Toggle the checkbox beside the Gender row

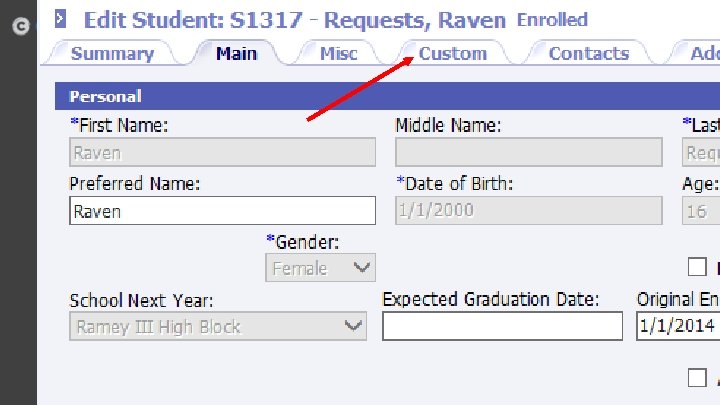697,267
